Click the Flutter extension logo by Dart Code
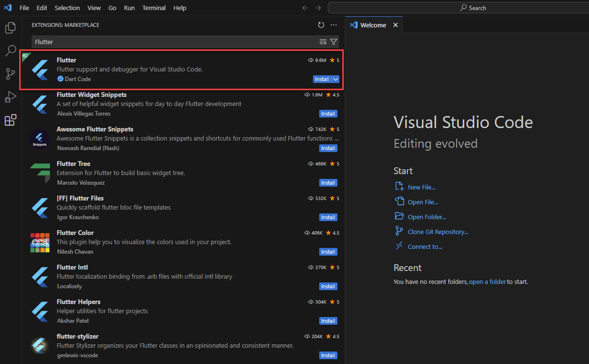The image size is (589, 364). click(40, 70)
